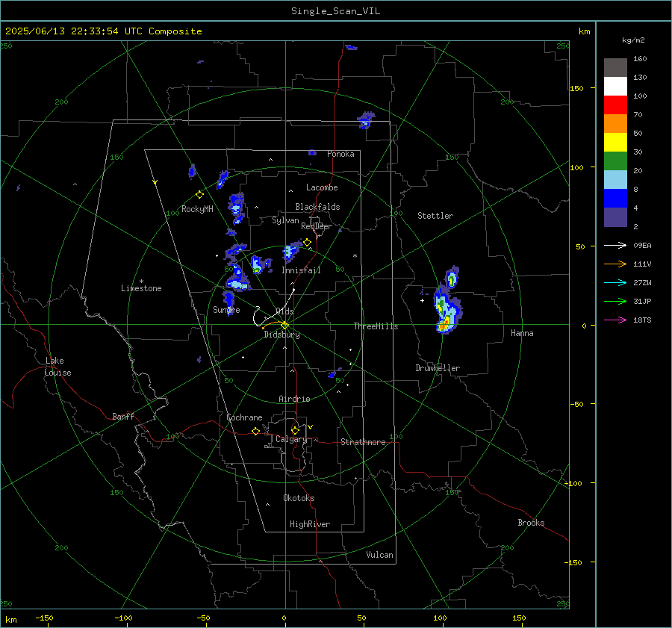This screenshot has height=628, width=672.
Task: Select the light blue 8-20 color swatch
Action: 615,180
